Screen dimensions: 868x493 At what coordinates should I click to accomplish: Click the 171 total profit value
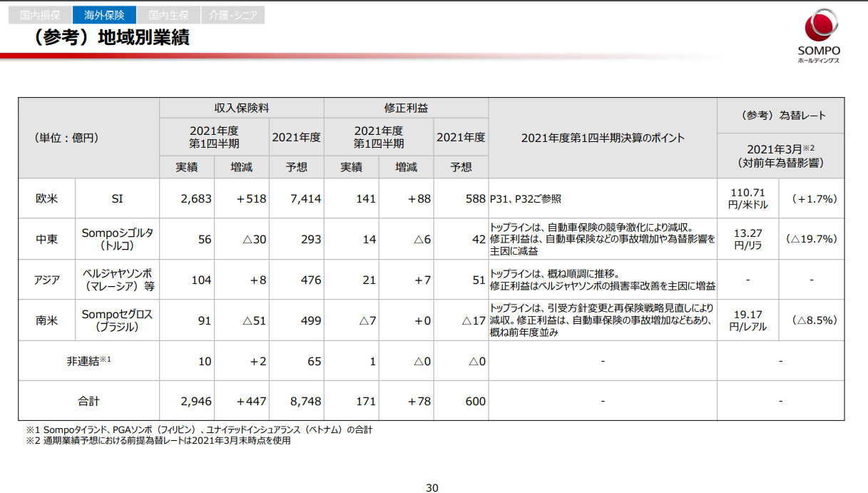[366, 401]
